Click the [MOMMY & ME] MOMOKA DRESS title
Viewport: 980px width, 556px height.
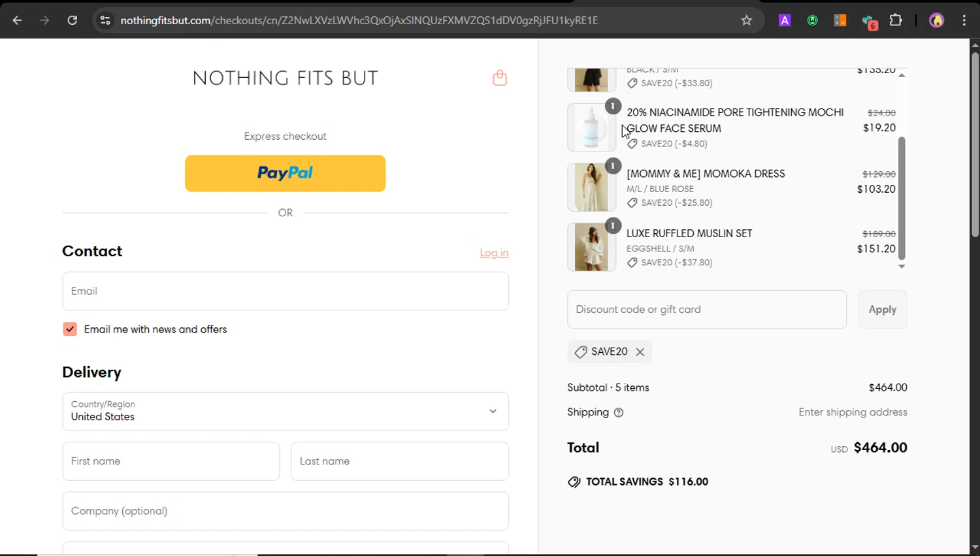[706, 174]
